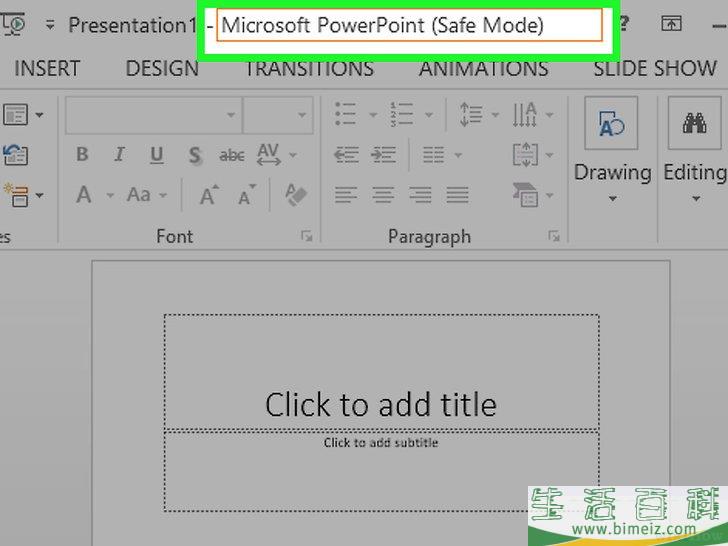Image resolution: width=728 pixels, height=546 pixels.
Task: Toggle Text Shadow
Action: tap(195, 155)
